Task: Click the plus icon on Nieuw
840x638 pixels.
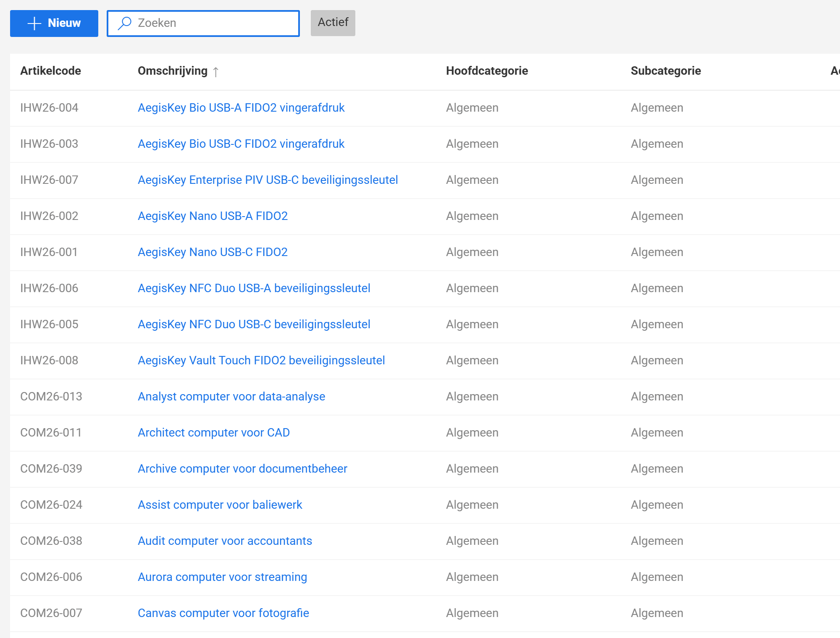Action: pyautogui.click(x=34, y=23)
